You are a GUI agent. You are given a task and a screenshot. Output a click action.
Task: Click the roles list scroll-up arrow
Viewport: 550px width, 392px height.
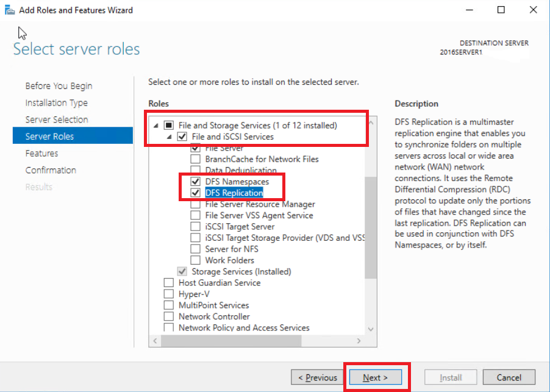371,123
